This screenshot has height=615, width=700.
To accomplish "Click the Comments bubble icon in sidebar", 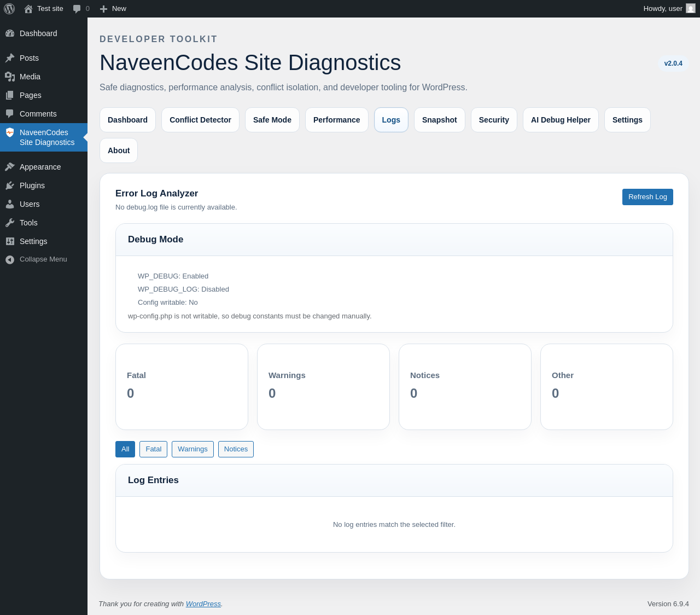I will coord(10,114).
